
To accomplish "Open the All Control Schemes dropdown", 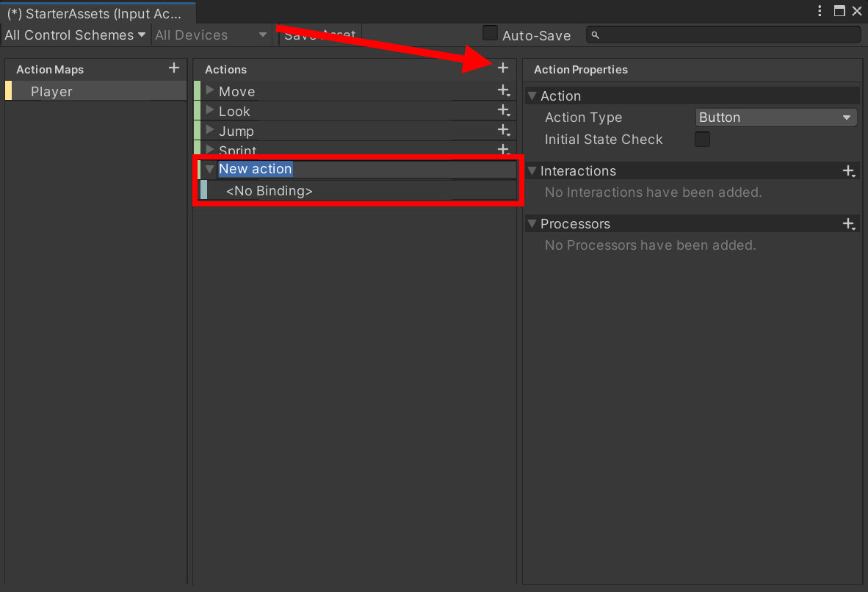I will (x=76, y=35).
